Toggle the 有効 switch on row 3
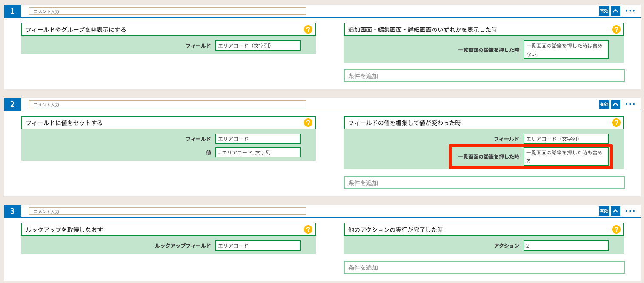This screenshot has height=283, width=644. [604, 211]
